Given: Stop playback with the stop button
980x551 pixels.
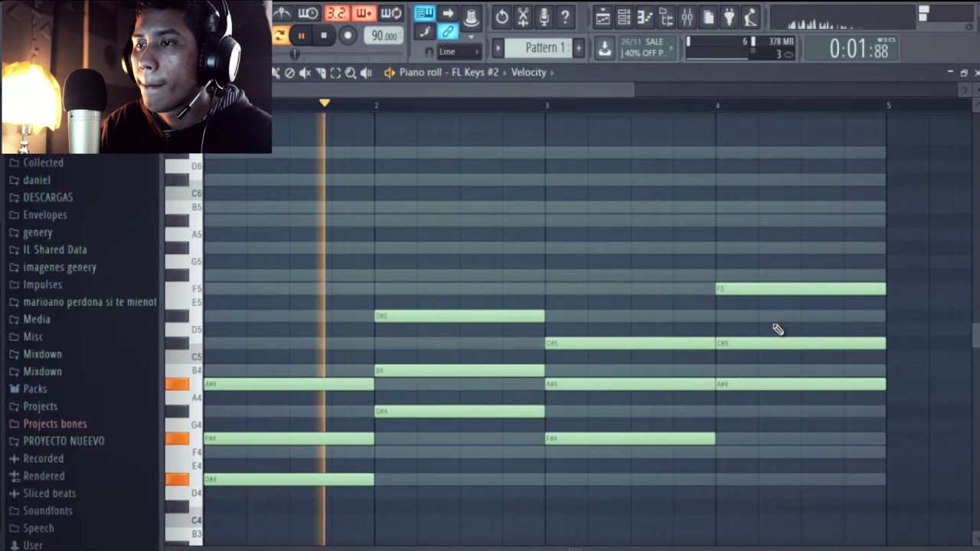Looking at the screenshot, I should click(x=324, y=35).
